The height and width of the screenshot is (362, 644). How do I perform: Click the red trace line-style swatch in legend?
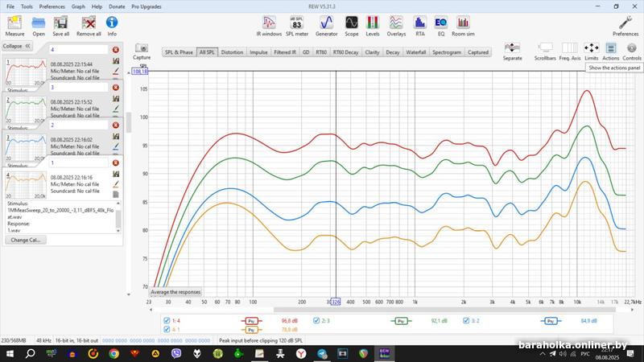[x=251, y=320]
